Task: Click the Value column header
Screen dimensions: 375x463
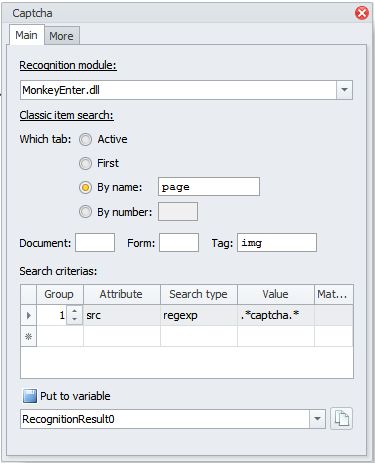Action: [x=275, y=294]
